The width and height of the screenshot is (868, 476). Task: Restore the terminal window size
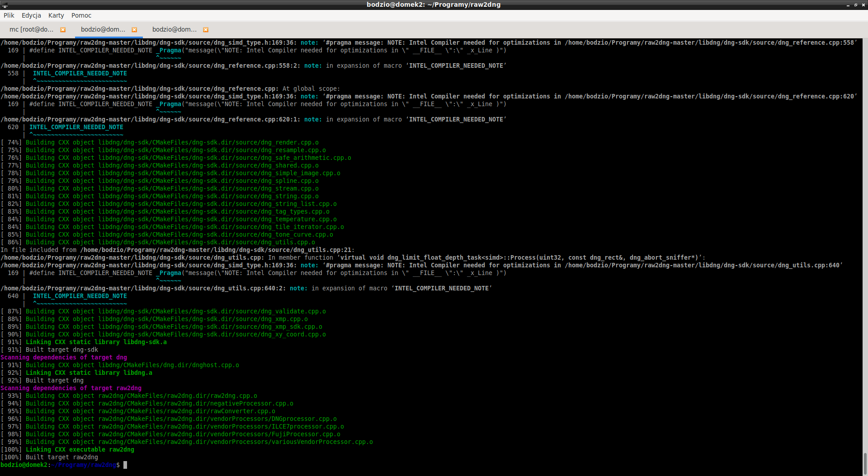click(855, 5)
